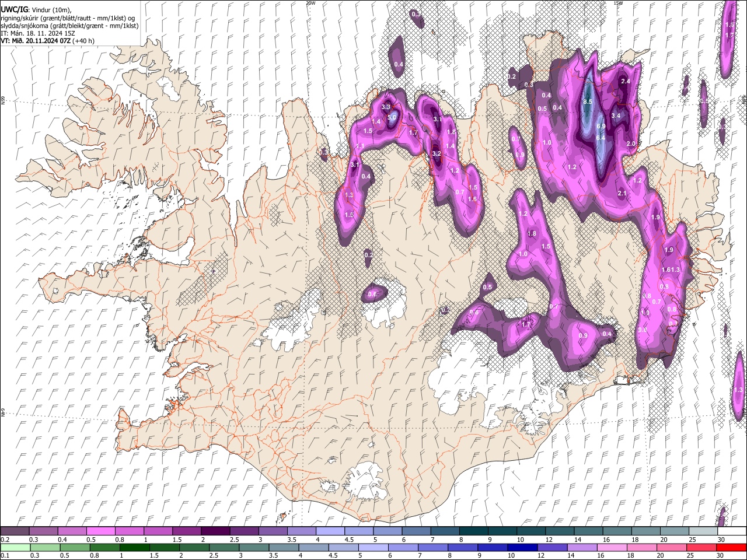Click the 3.2 precipitation value label

[436, 154]
